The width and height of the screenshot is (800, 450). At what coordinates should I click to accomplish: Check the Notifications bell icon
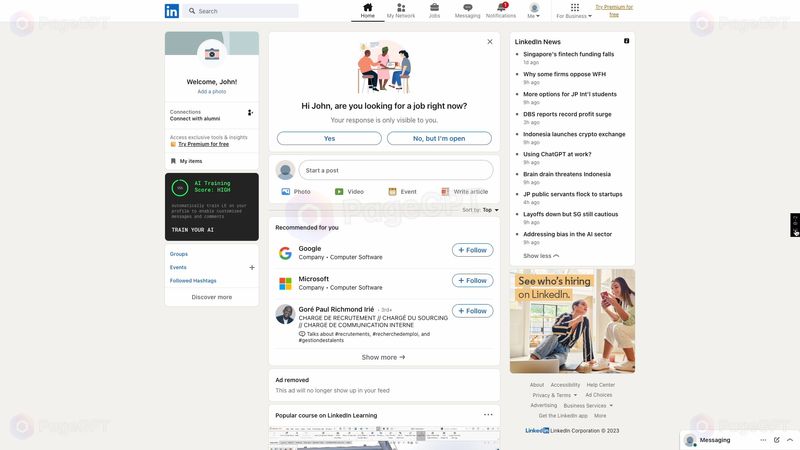coord(501,8)
